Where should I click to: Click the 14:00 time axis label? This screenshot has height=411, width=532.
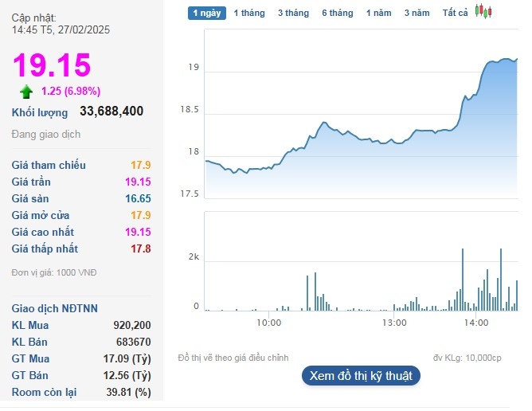(476, 323)
